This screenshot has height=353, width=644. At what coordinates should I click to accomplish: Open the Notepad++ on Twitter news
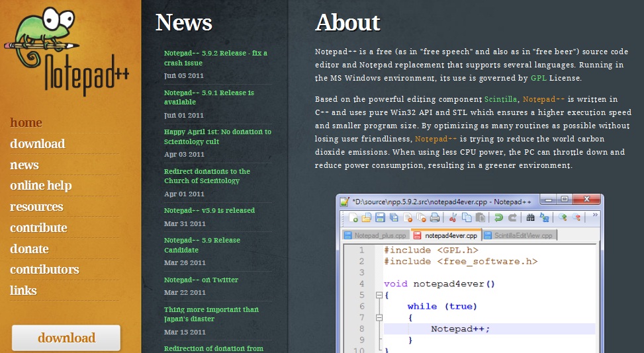(201, 280)
